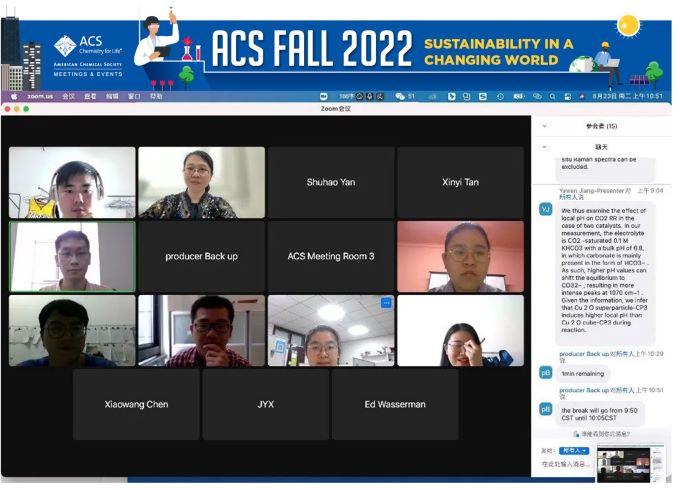Click the WeChat icon in menu bar
This screenshot has width=680, height=490.
398,96
